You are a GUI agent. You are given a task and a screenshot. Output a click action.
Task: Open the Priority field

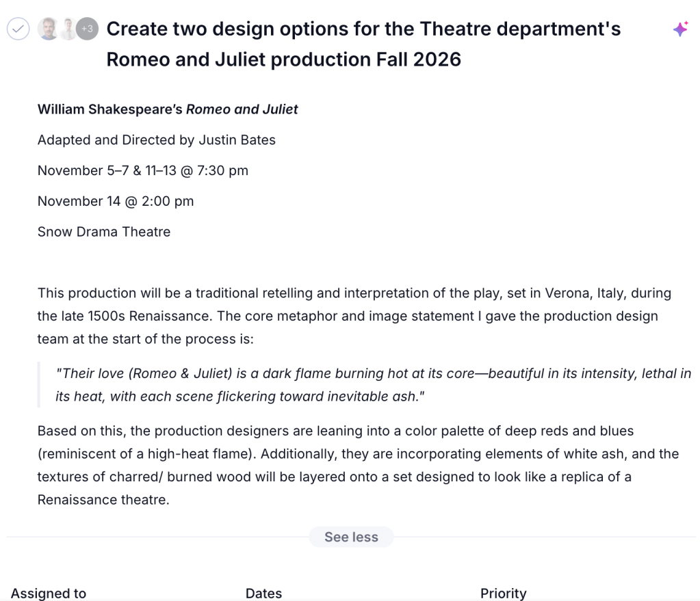click(x=504, y=593)
